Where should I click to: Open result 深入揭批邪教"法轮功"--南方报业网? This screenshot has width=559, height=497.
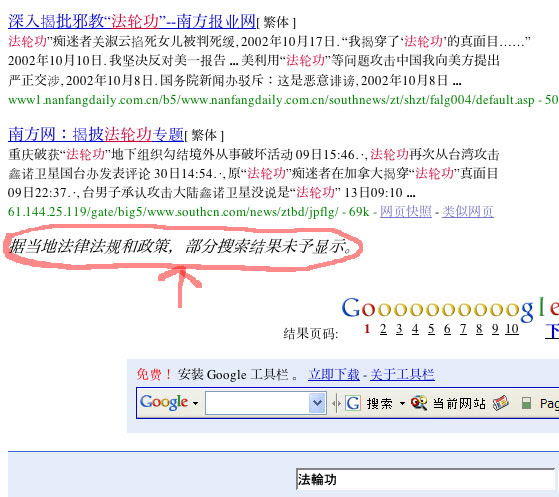point(132,21)
